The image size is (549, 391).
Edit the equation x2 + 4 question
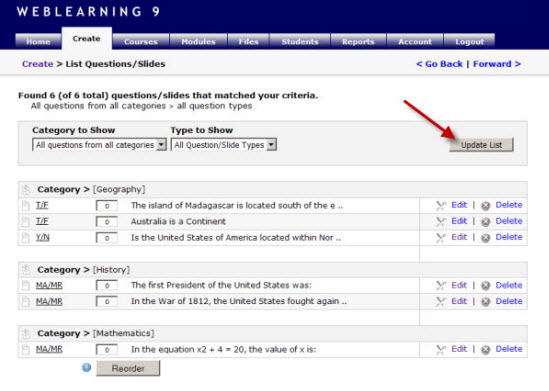(x=459, y=349)
